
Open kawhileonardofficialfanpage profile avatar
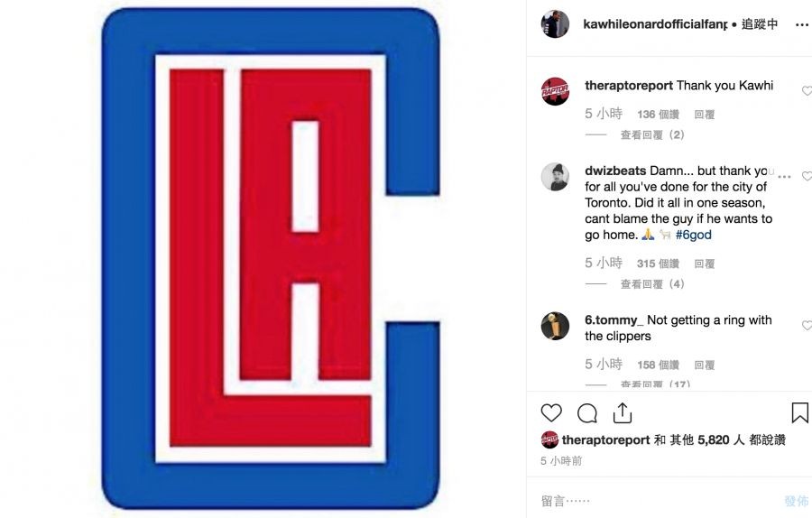555,23
